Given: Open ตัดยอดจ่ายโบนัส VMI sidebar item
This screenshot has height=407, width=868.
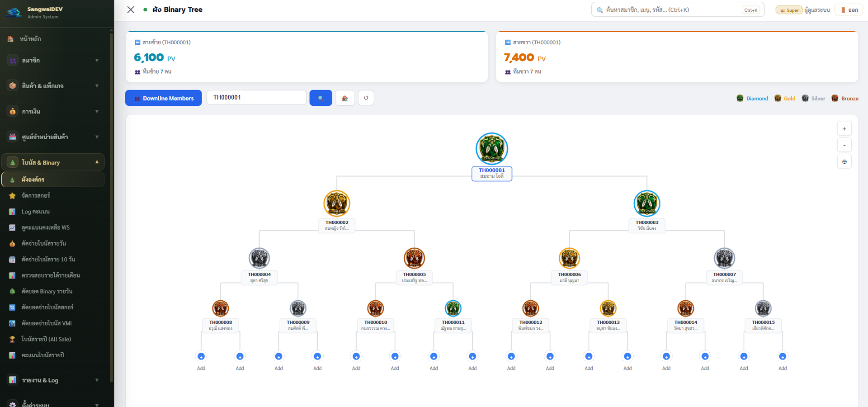Looking at the screenshot, I should click(53, 323).
